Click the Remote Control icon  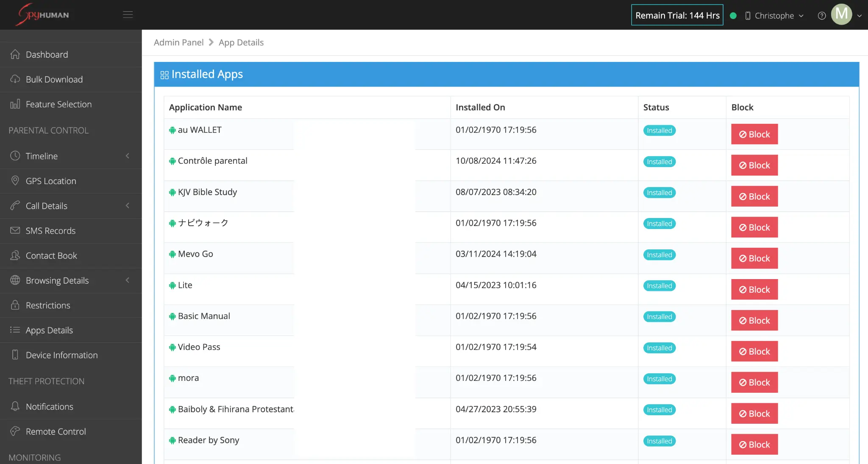15,431
